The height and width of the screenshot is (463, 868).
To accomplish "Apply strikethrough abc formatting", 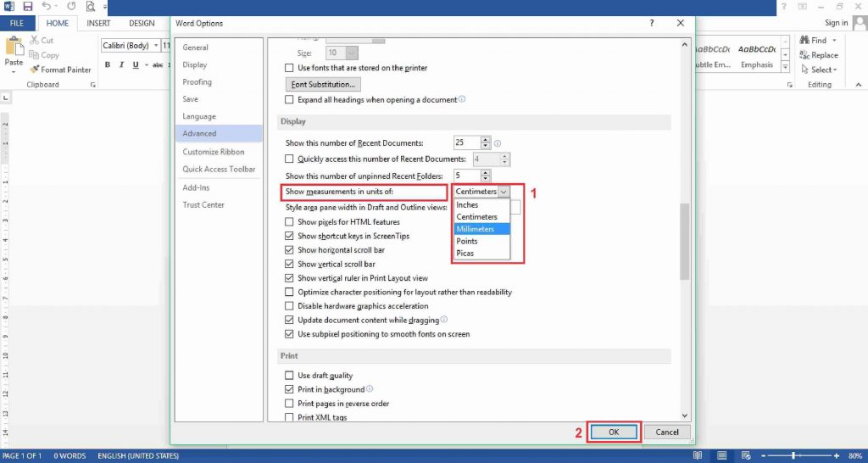I will pyautogui.click(x=158, y=64).
